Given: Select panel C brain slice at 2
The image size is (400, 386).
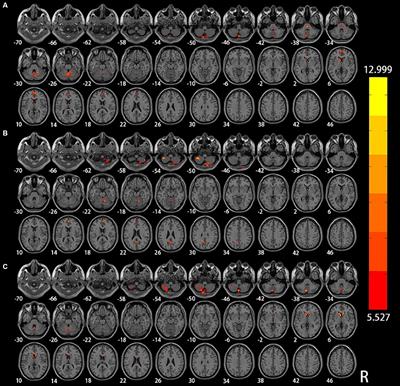Looking at the screenshot, I should [308, 321].
